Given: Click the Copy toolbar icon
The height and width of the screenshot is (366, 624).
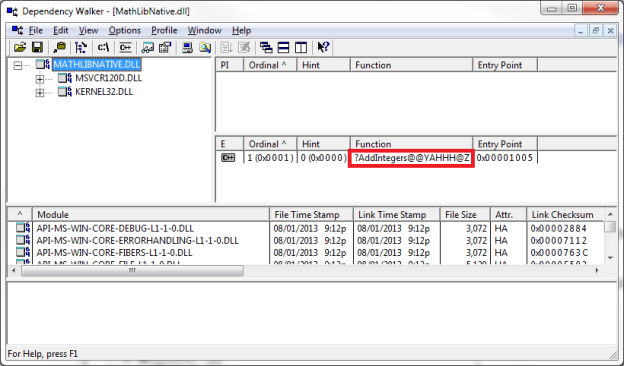Looking at the screenshot, I should click(x=60, y=48).
